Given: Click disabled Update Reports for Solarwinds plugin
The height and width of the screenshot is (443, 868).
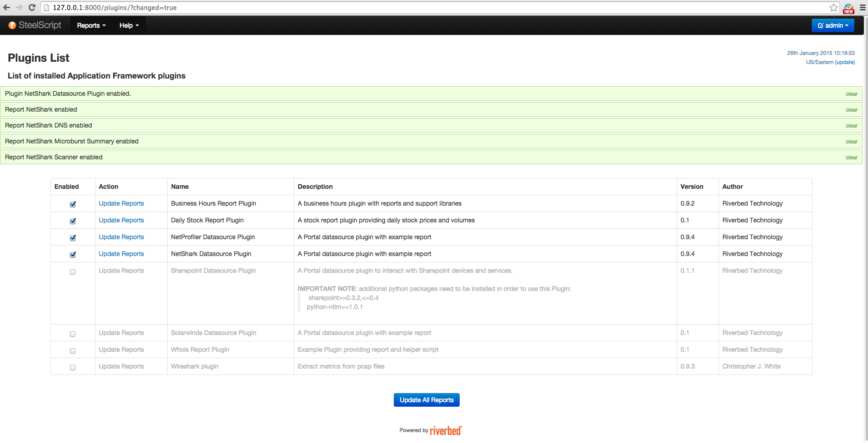Looking at the screenshot, I should click(x=121, y=333).
